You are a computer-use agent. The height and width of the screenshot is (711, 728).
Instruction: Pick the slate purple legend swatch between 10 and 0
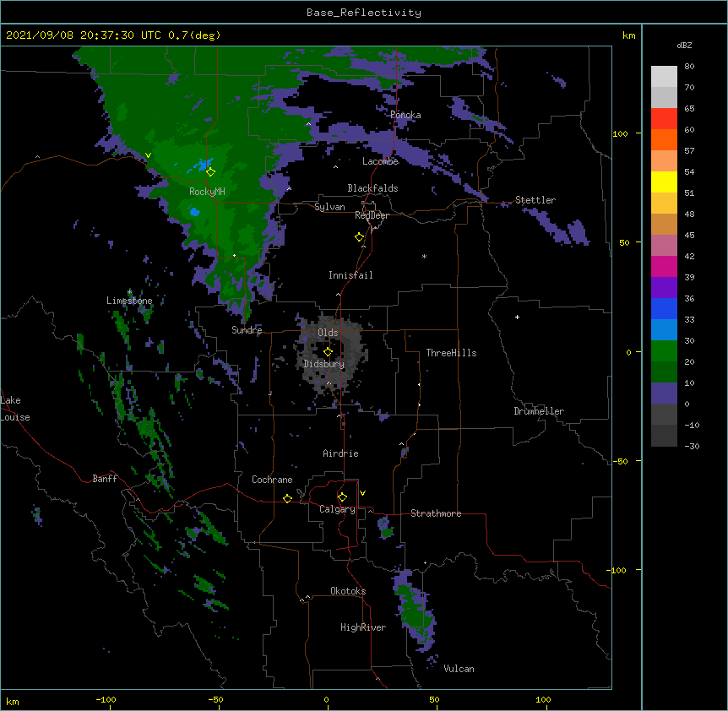point(664,393)
